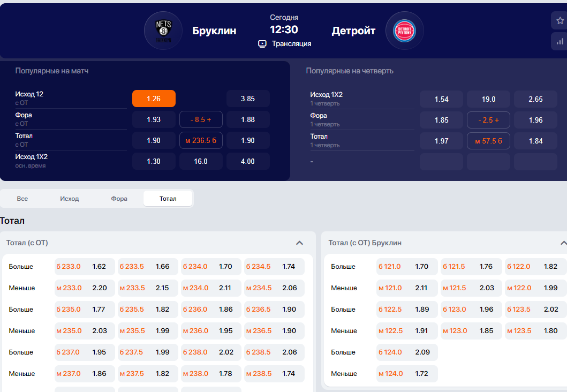Viewport: 567px width, 392px height.
Task: Pick 3.85 odds in Исход 12 row
Action: [x=248, y=99]
